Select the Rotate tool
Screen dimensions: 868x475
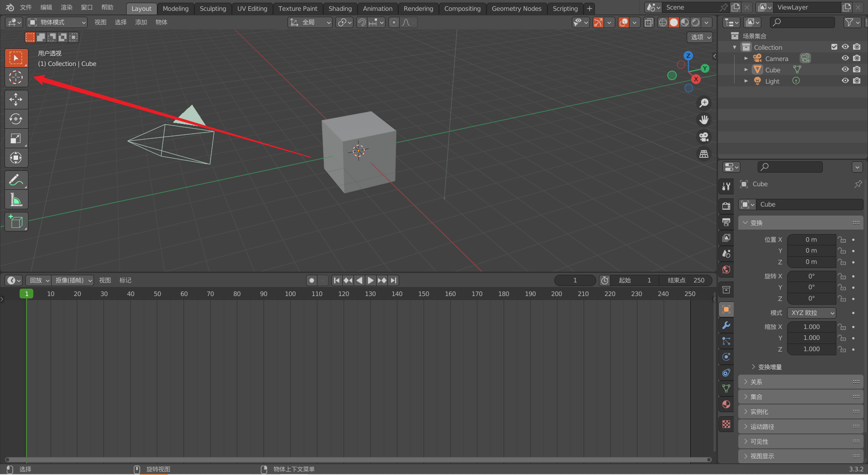click(x=16, y=119)
